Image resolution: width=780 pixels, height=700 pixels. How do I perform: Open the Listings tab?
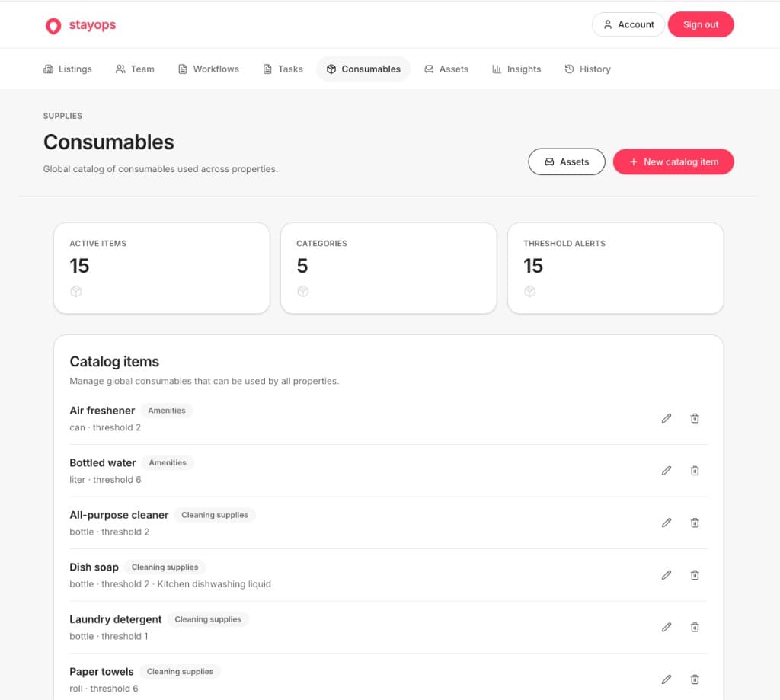[x=68, y=69]
